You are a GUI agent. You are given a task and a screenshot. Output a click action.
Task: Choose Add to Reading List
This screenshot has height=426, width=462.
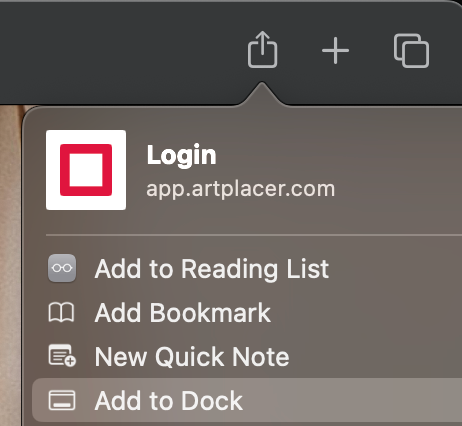(247, 269)
